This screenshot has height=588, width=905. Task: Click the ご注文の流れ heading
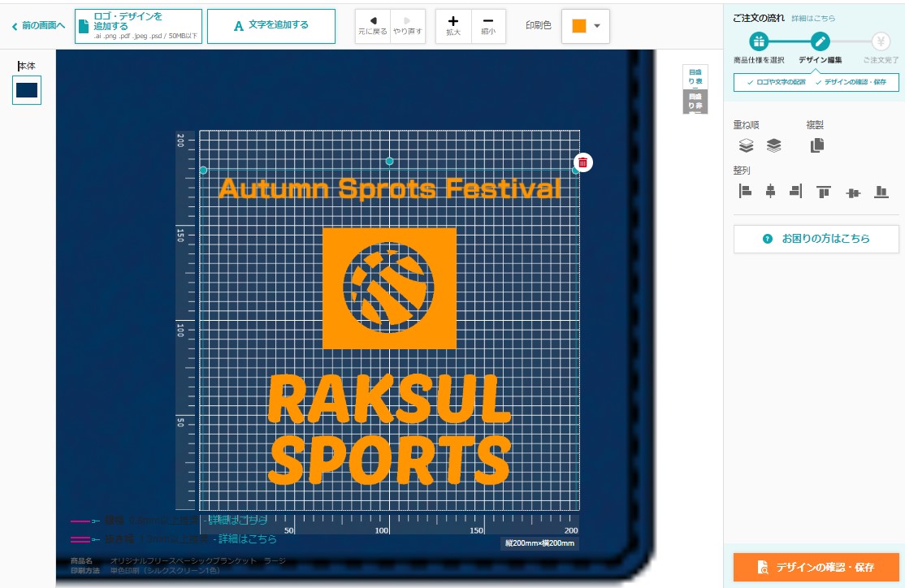[759, 18]
